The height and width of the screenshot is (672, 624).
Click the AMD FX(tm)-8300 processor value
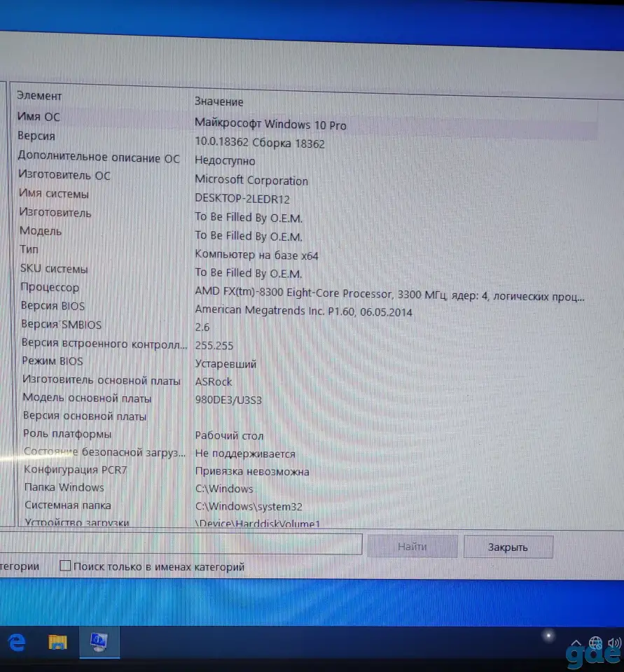(389, 294)
